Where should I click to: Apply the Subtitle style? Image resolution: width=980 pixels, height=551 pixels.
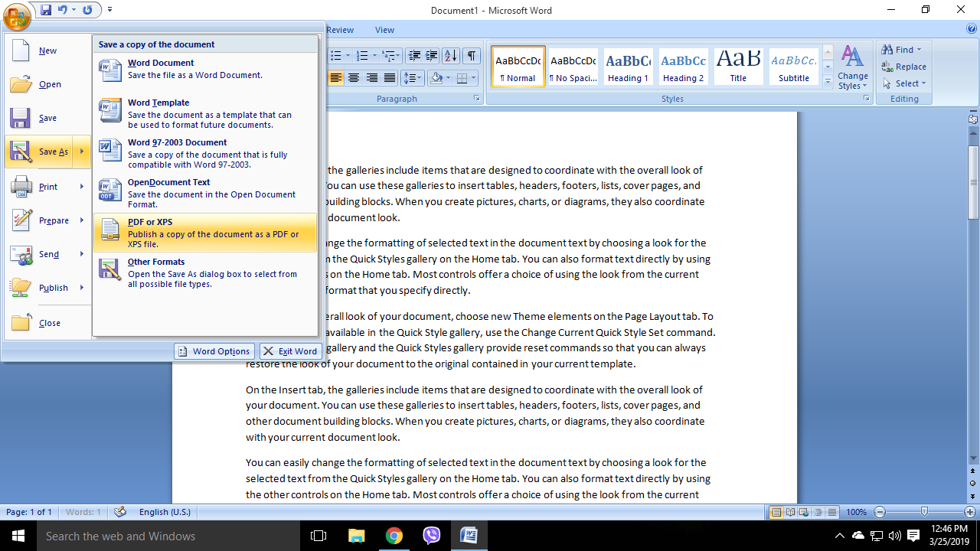(x=794, y=67)
